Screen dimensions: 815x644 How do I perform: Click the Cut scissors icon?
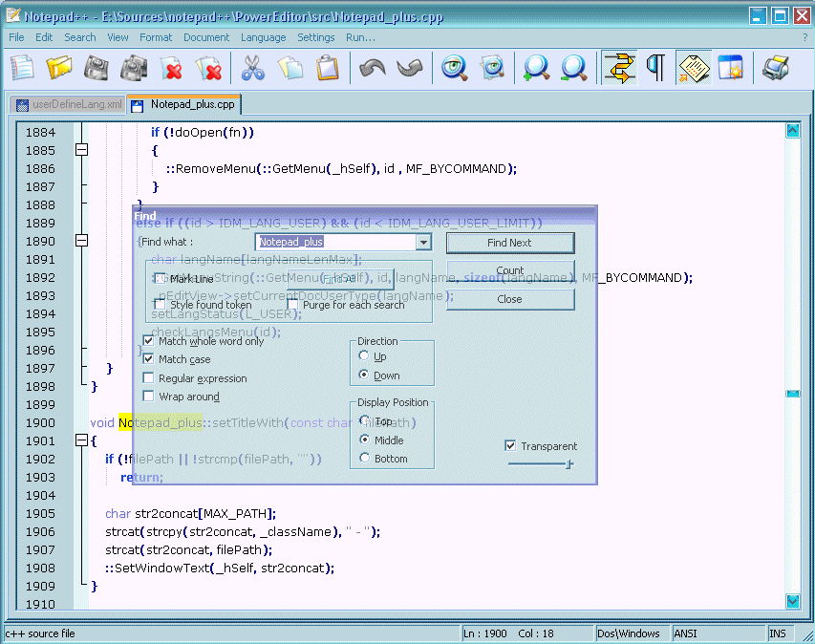pyautogui.click(x=252, y=68)
